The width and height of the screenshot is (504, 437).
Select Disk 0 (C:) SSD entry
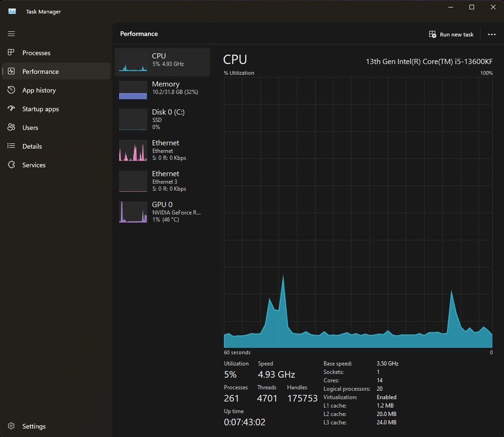coord(162,119)
